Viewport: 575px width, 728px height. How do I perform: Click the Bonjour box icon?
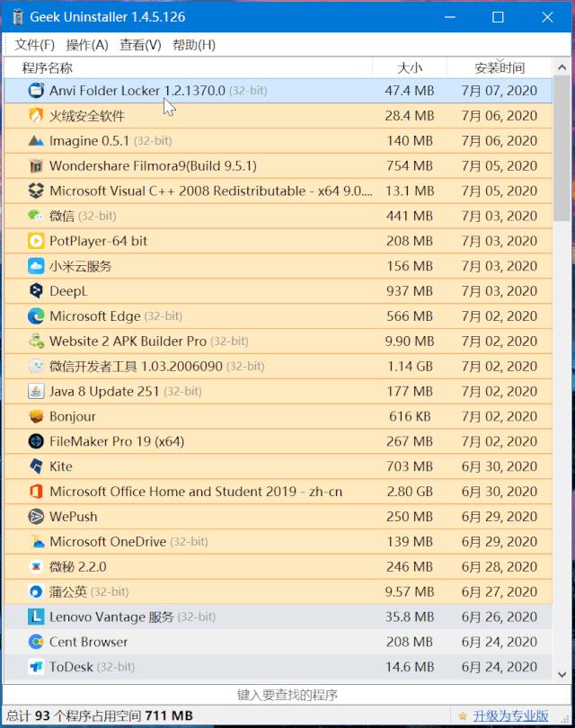[36, 416]
